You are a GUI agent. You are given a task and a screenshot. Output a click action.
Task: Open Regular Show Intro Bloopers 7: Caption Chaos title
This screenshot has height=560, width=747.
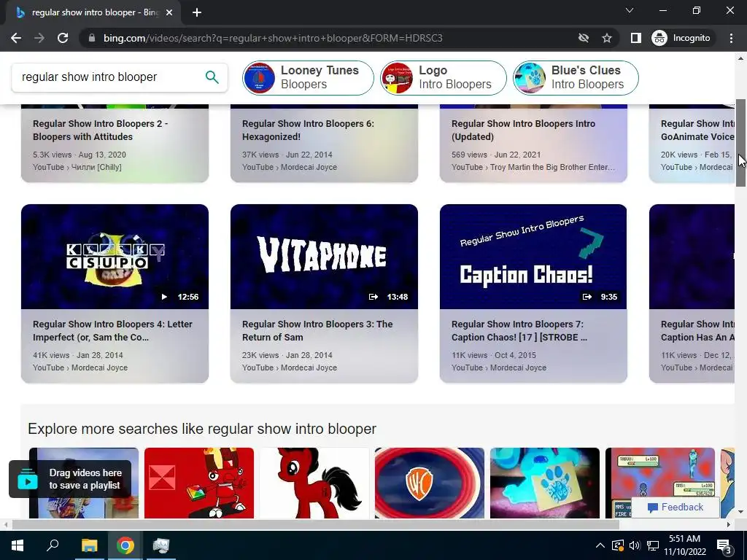pos(519,330)
